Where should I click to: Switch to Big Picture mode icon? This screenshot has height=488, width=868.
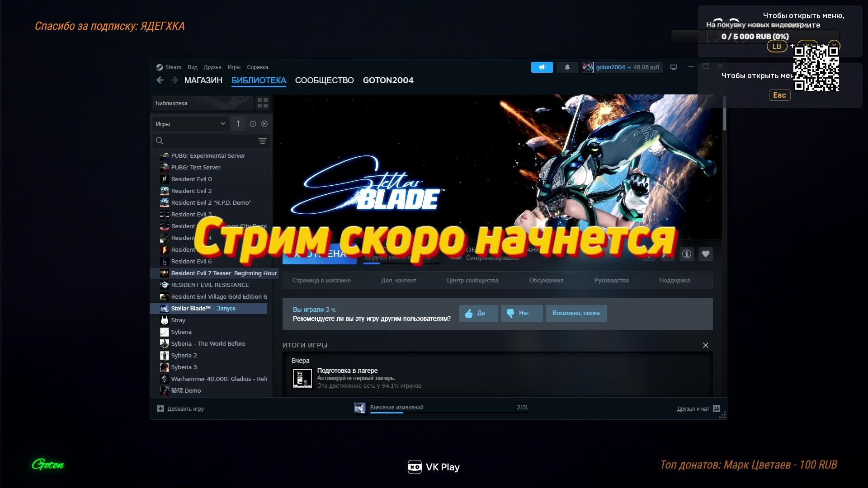674,67
